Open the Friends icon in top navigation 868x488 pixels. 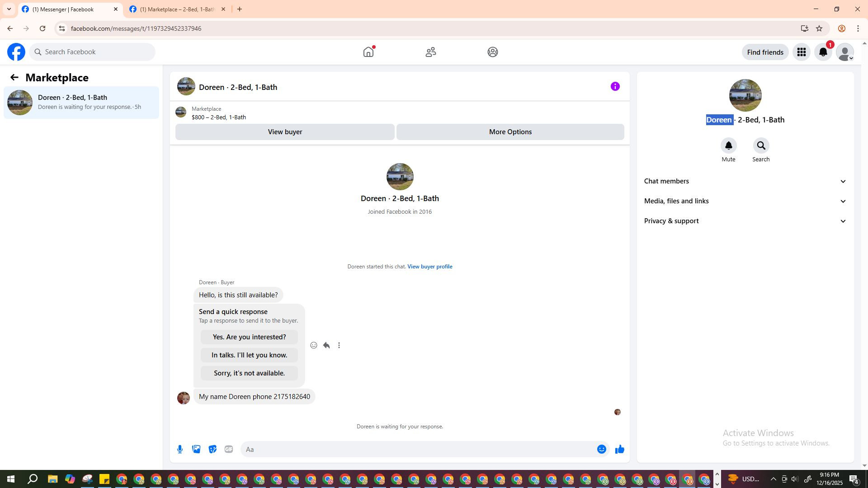click(431, 52)
